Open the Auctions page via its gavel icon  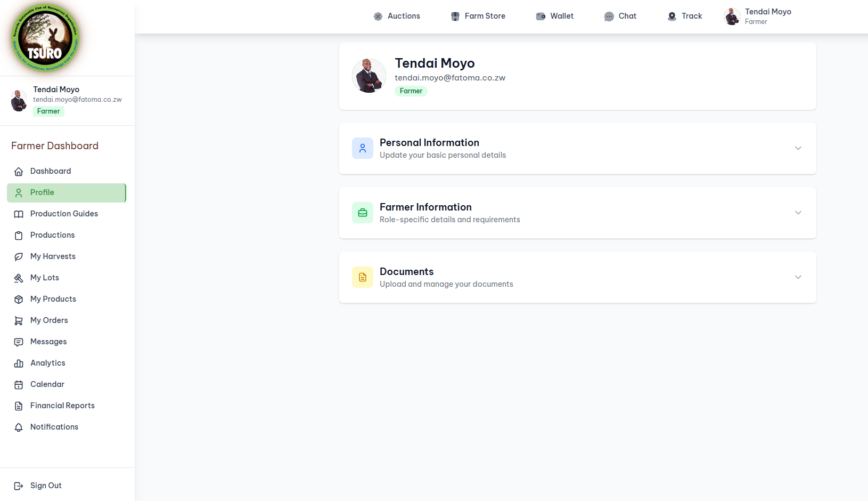coord(378,16)
